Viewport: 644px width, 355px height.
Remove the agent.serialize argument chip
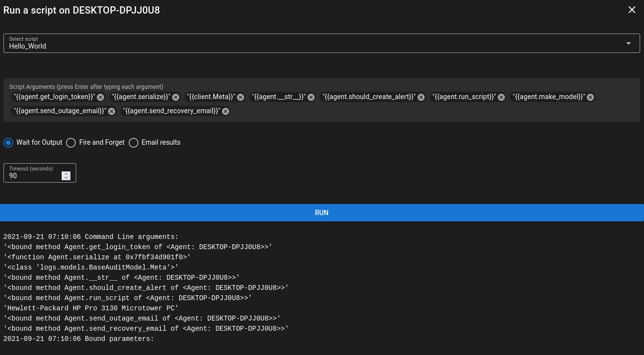click(175, 97)
